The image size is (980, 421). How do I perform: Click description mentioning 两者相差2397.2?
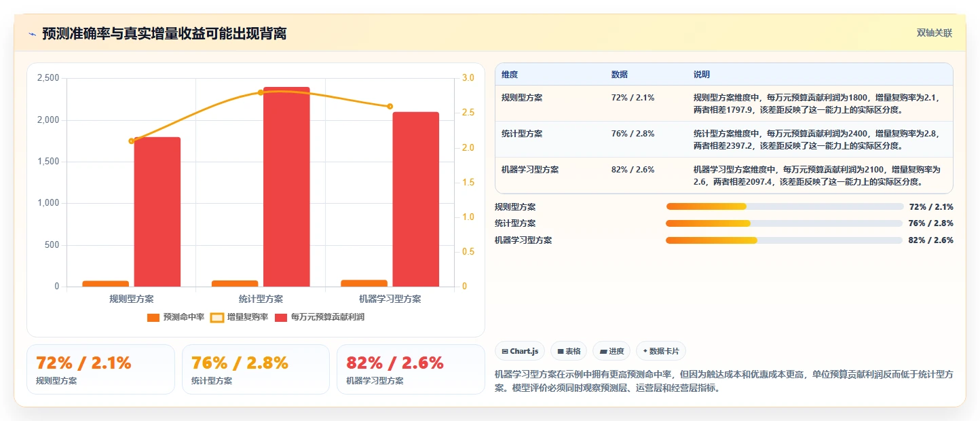coord(820,139)
